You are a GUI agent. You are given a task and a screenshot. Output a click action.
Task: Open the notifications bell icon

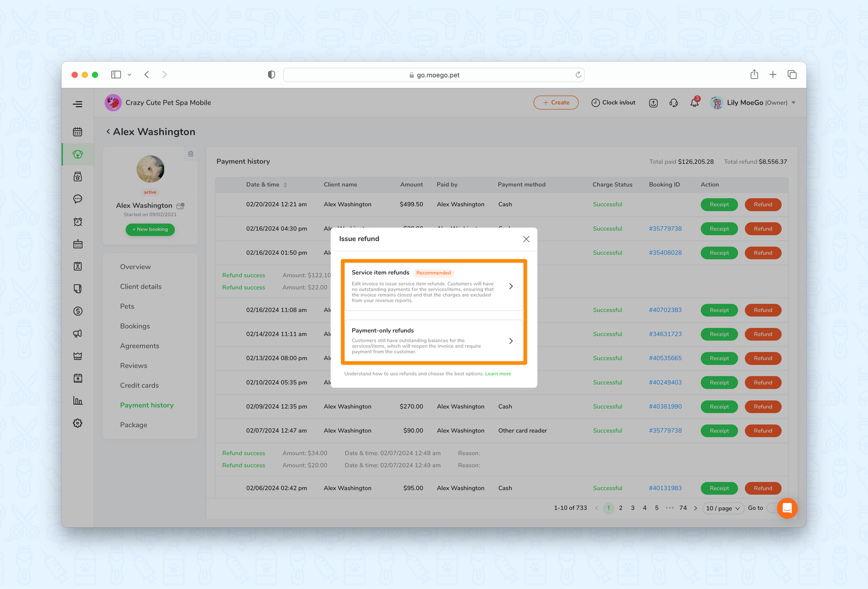(694, 103)
